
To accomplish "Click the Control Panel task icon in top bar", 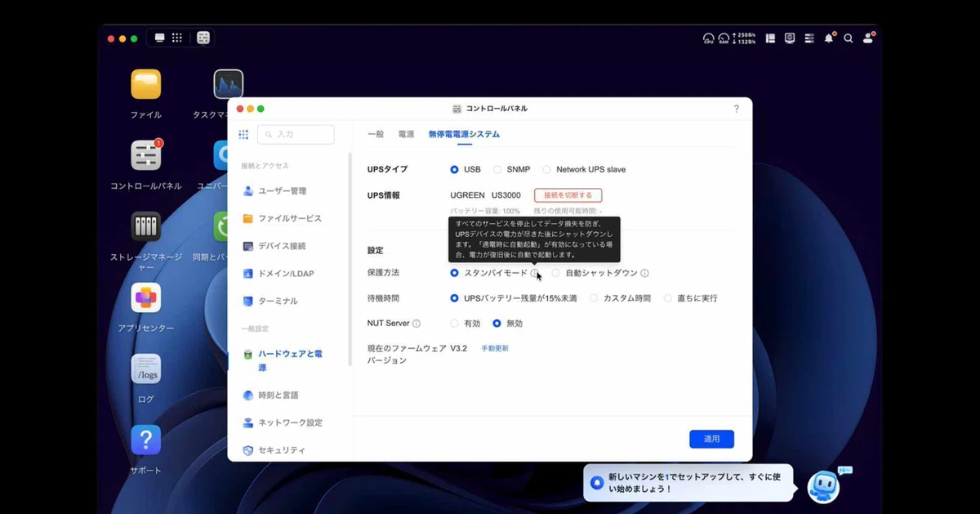I will click(203, 38).
